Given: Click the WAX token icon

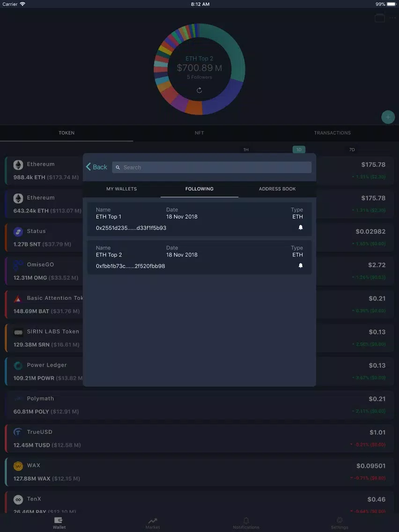Looking at the screenshot, I should pyautogui.click(x=18, y=466).
